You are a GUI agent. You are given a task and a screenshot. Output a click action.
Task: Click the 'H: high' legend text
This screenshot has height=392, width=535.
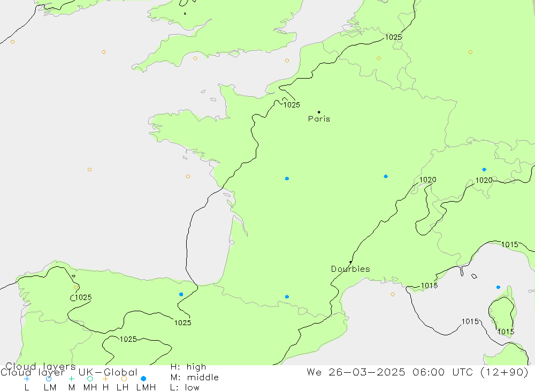click(x=188, y=367)
